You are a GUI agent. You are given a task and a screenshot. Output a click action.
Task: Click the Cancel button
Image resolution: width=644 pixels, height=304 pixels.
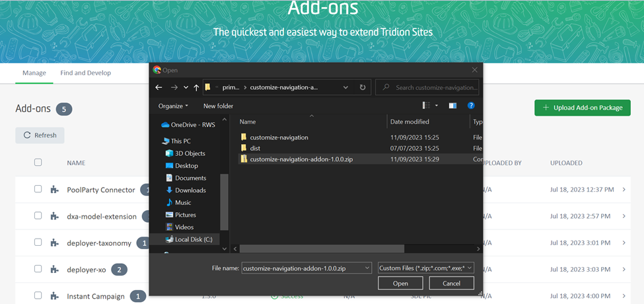tap(451, 283)
